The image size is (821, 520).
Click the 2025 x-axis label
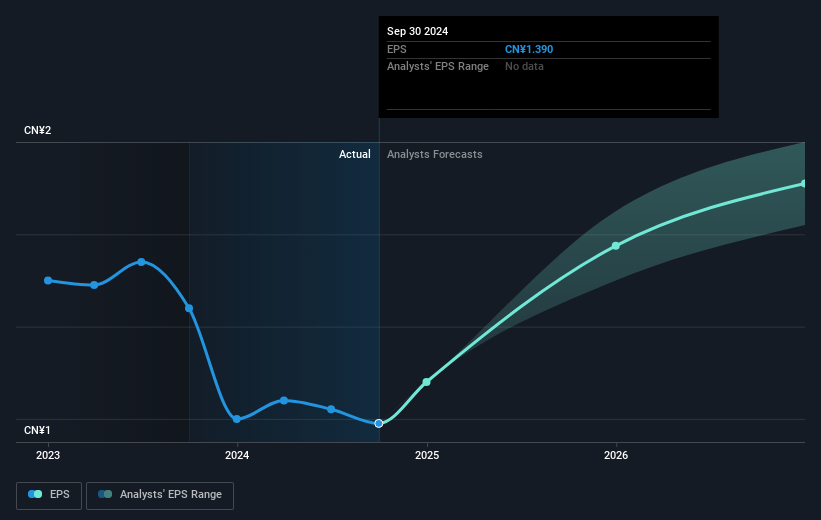(x=427, y=456)
